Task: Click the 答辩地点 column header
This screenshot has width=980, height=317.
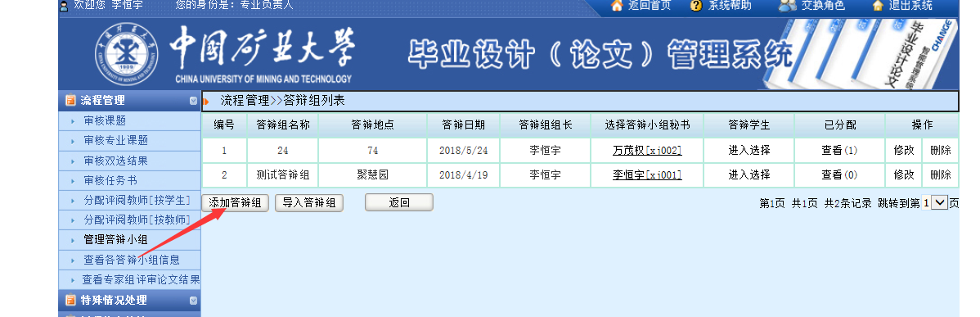Action: point(372,125)
